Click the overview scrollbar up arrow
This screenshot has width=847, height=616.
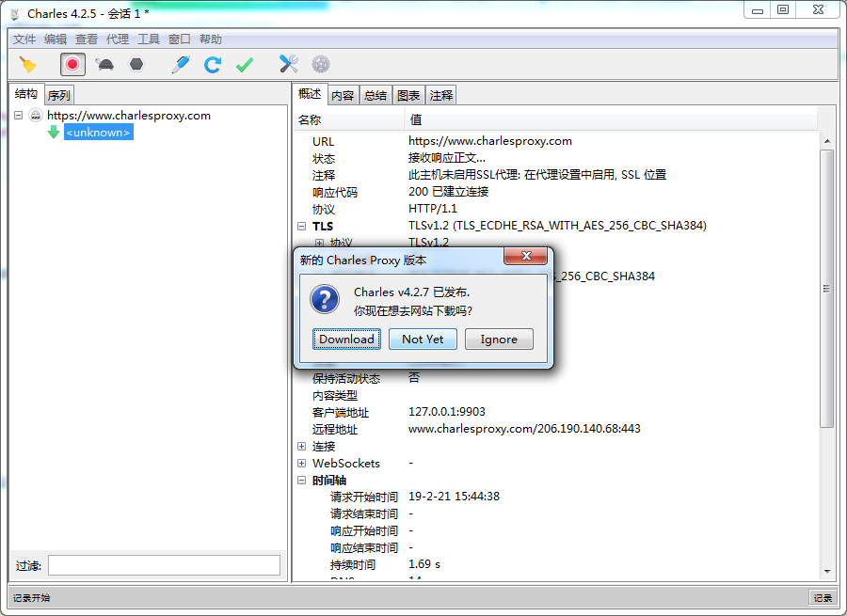[x=827, y=141]
